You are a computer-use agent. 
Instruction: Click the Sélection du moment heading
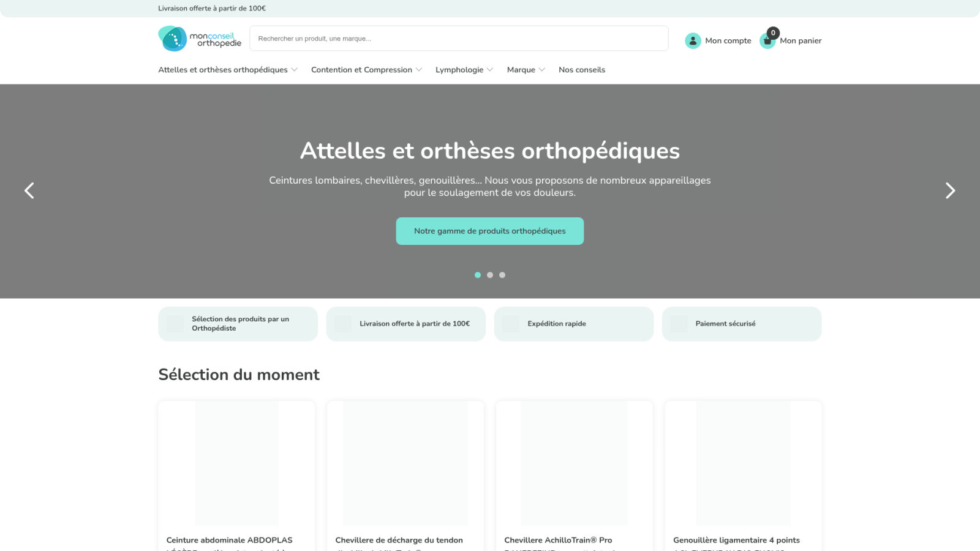coord(239,375)
